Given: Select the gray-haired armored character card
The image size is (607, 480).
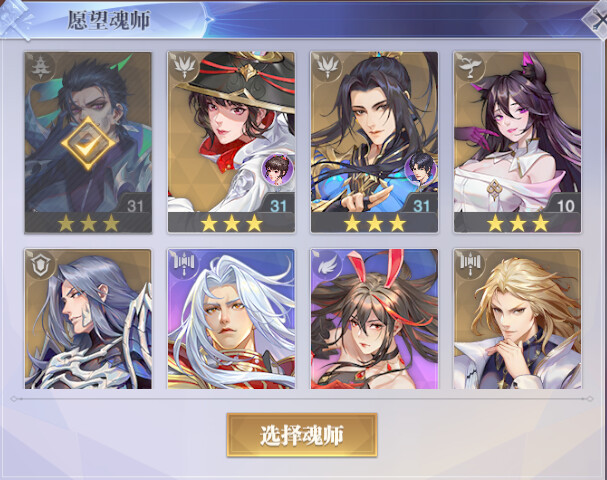Looking at the screenshot, I should click(x=88, y=319).
